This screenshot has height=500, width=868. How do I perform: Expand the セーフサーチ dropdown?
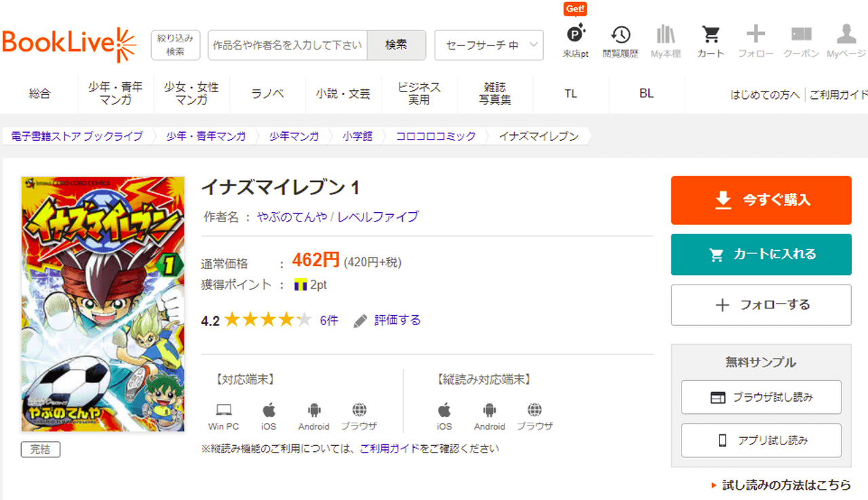488,45
